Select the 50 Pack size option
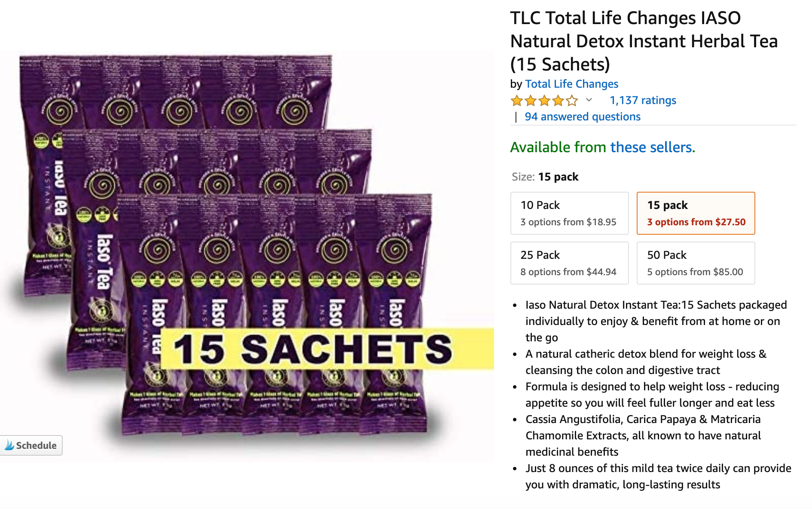The image size is (812, 509). pos(696,263)
